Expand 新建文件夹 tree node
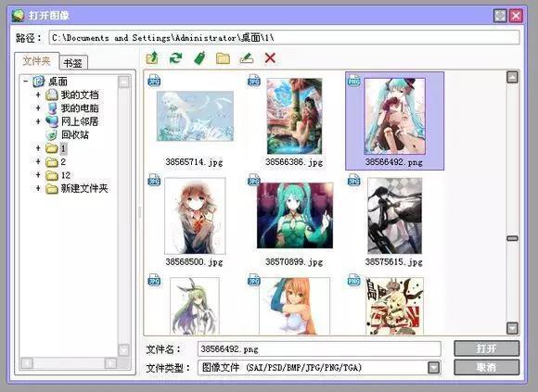Image resolution: width=538 pixels, height=392 pixels. click(x=38, y=188)
